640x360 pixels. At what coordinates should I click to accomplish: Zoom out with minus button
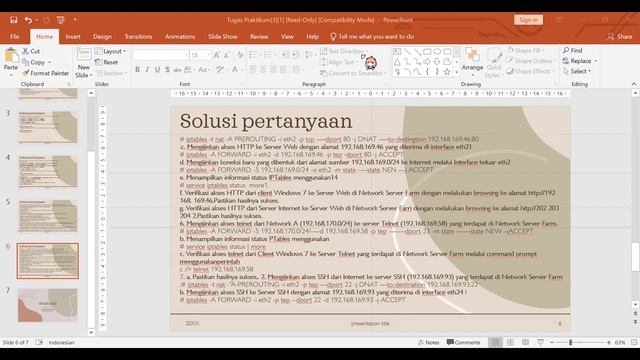coord(551,342)
